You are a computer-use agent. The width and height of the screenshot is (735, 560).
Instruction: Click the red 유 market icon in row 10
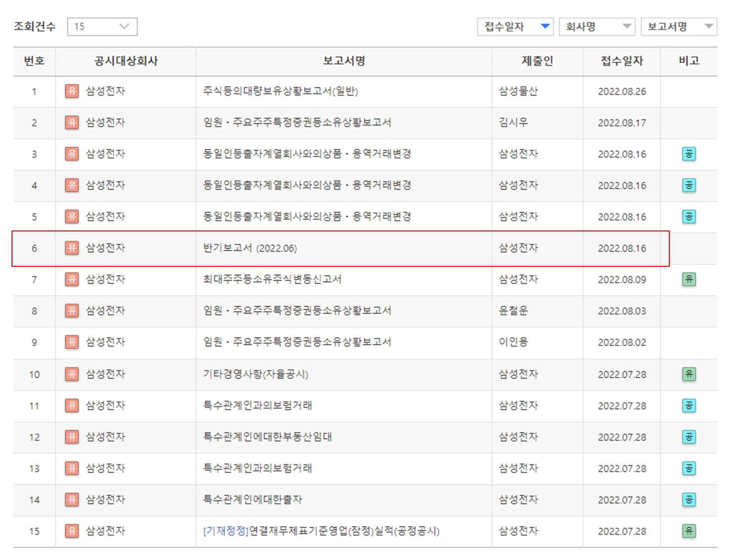(x=72, y=374)
